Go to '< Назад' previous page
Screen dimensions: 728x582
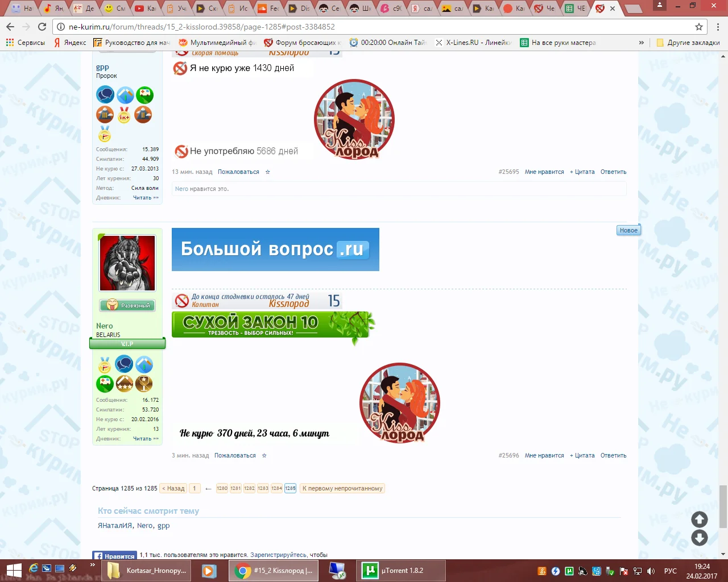click(173, 488)
